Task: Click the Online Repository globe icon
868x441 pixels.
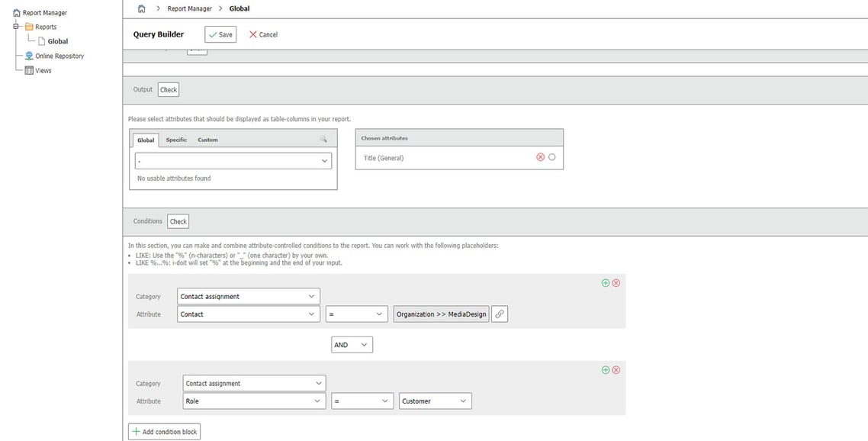Action: 29,56
